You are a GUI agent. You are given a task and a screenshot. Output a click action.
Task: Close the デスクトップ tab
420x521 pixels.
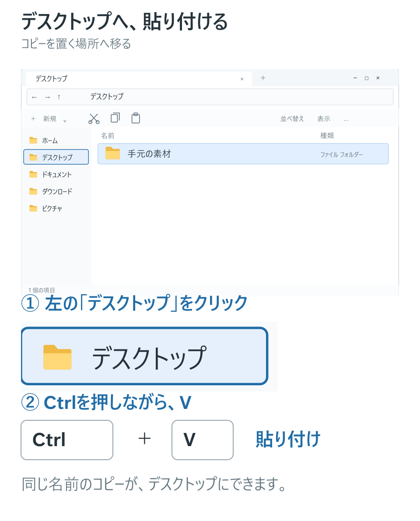coord(242,79)
